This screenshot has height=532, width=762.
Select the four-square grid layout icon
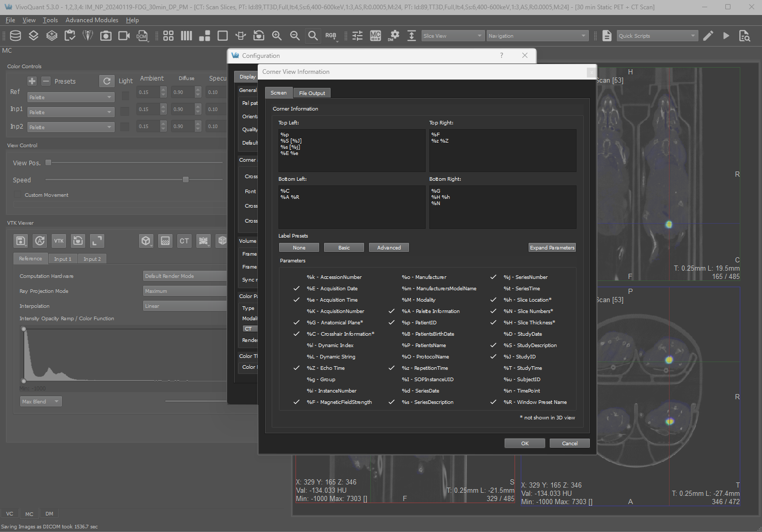pyautogui.click(x=168, y=36)
